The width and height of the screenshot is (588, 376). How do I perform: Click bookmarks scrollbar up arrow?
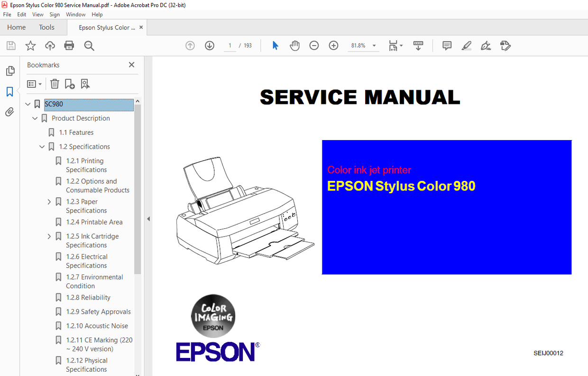[x=138, y=101]
